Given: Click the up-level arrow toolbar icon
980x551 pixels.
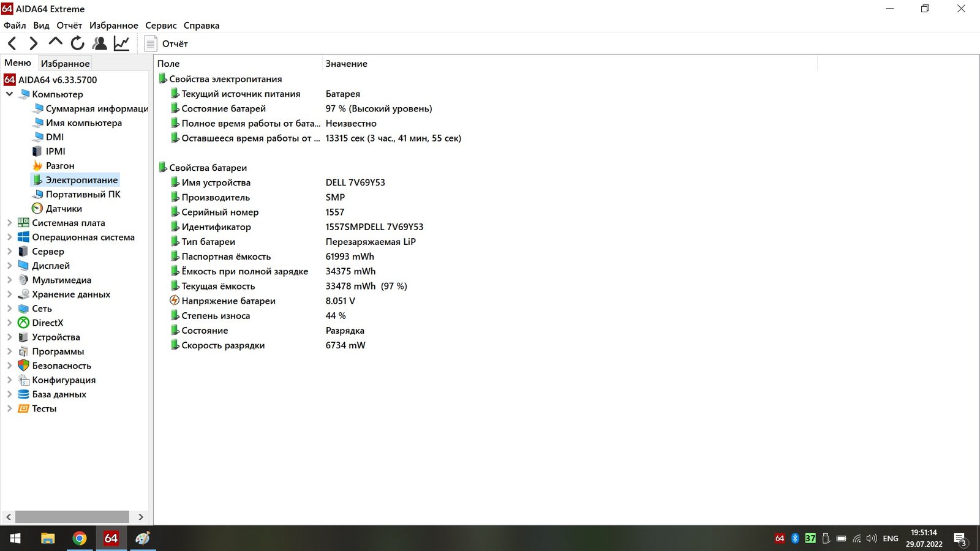Looking at the screenshot, I should (55, 42).
